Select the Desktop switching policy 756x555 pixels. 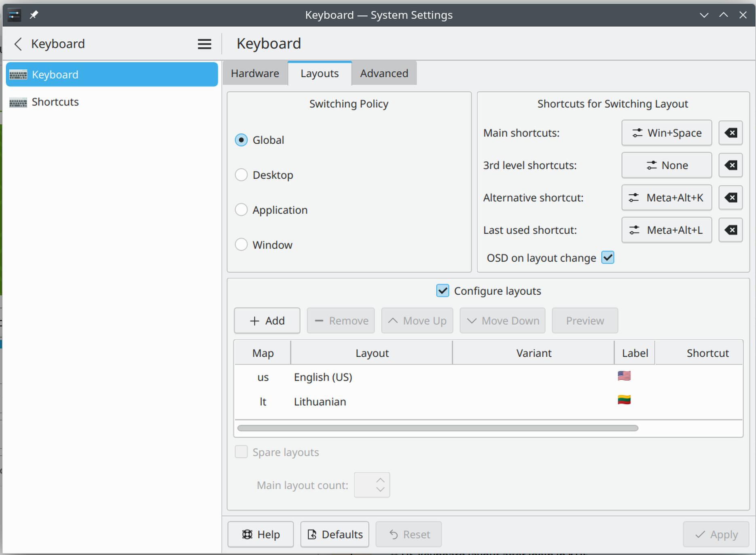[241, 174]
